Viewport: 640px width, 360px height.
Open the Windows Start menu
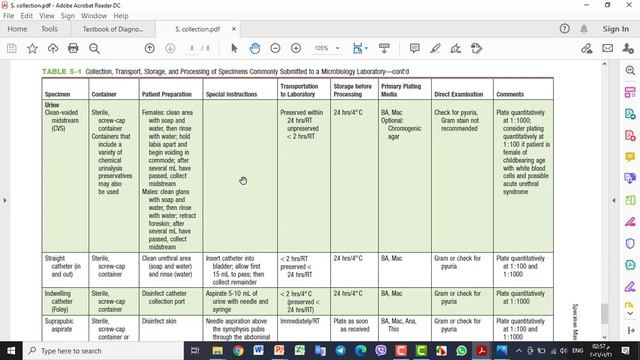point(11,351)
